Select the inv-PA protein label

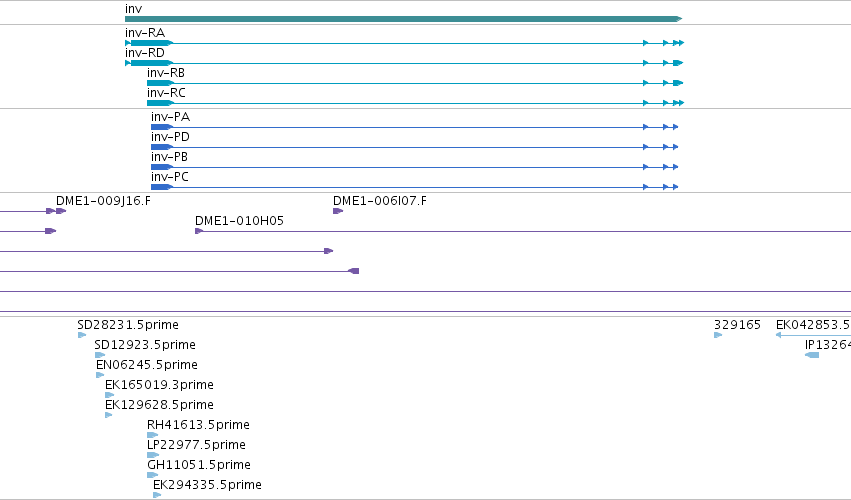(170, 117)
